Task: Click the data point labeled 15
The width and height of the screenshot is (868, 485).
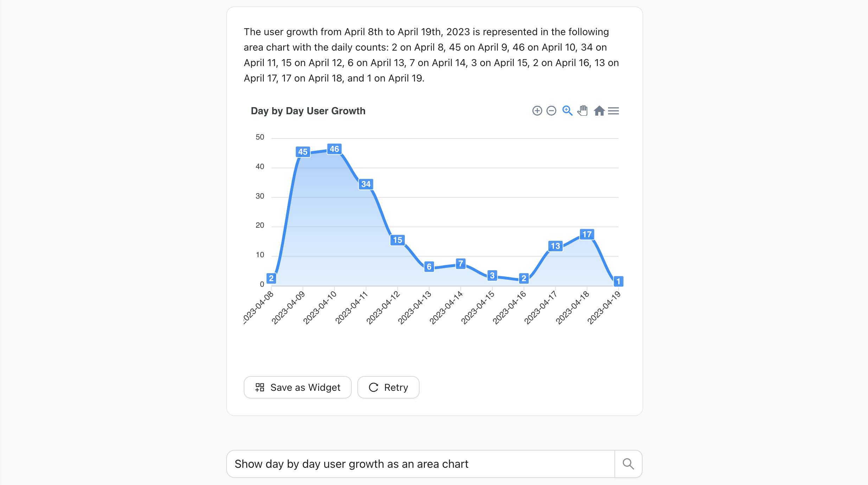Action: 397,240
